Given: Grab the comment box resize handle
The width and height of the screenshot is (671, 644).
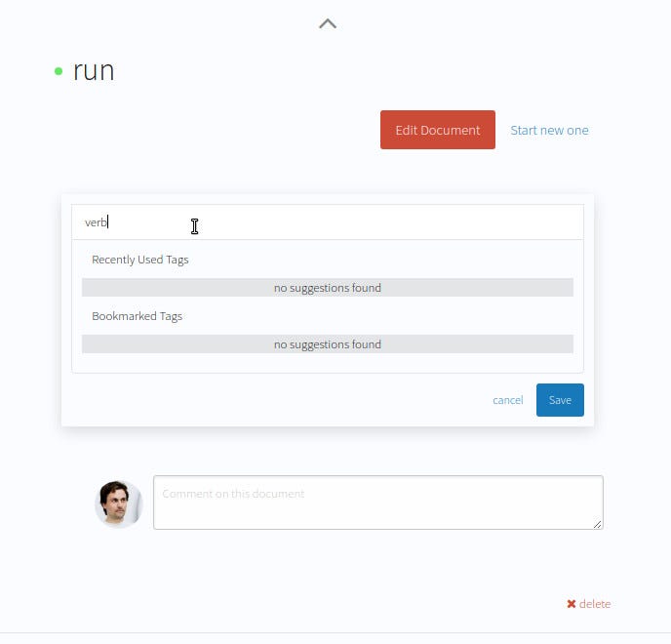Looking at the screenshot, I should tap(598, 524).
